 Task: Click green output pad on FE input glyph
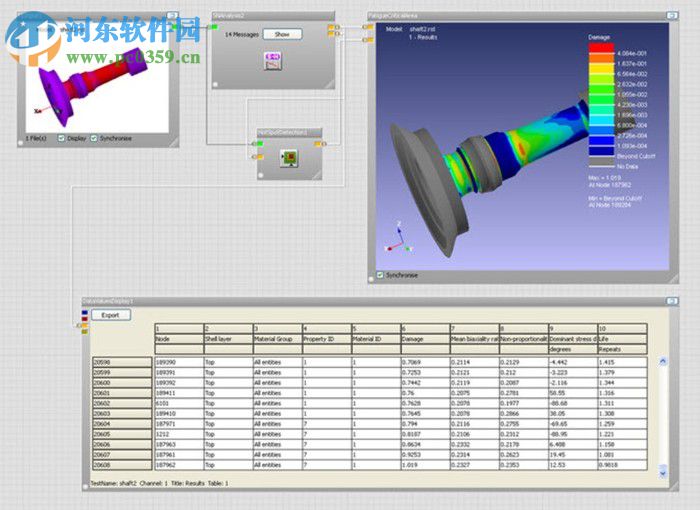175,27
